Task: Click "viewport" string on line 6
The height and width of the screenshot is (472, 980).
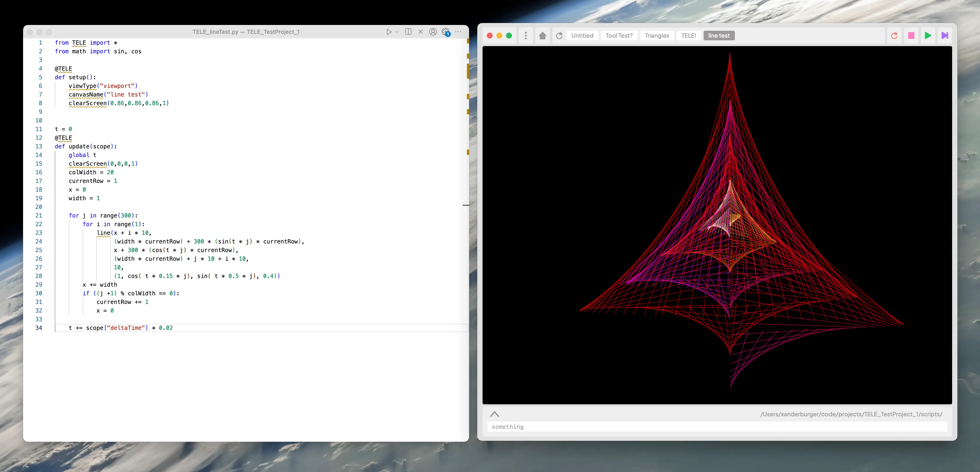Action: [x=117, y=86]
